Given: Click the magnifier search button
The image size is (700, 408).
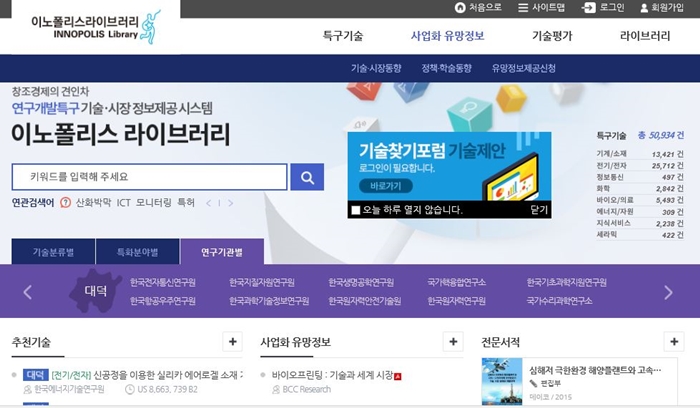Looking at the screenshot, I should (x=307, y=177).
